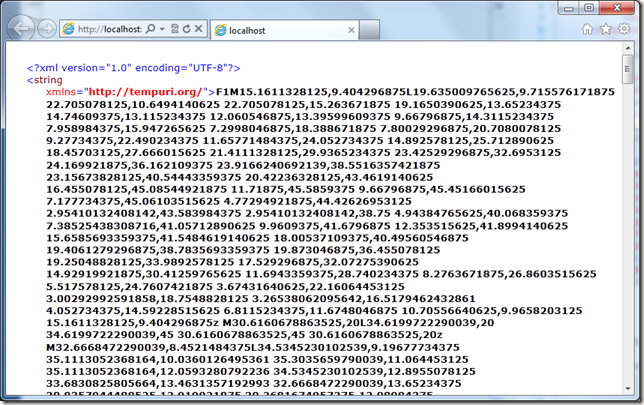
Task: Open the address bar autocomplete dropdown arrow
Action: [x=162, y=29]
